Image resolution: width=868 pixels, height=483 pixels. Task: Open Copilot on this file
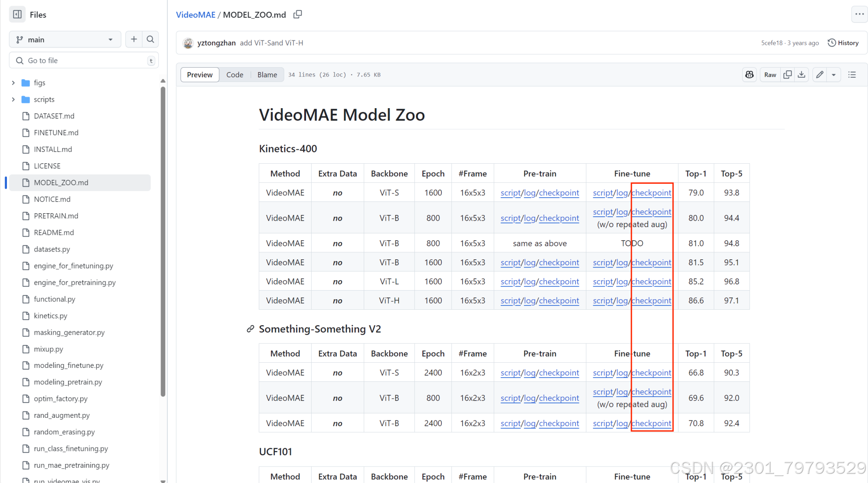point(750,74)
